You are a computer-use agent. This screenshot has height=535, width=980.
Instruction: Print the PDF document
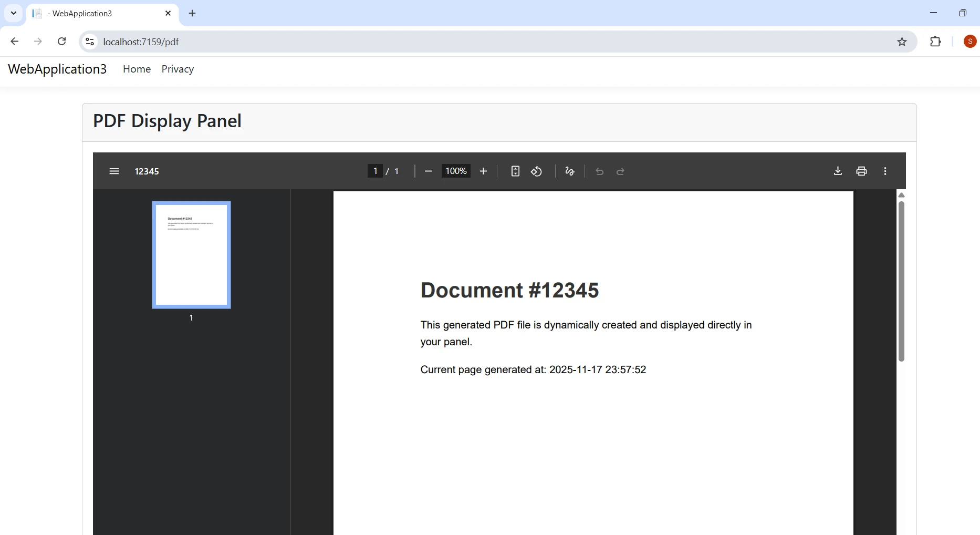[862, 171]
